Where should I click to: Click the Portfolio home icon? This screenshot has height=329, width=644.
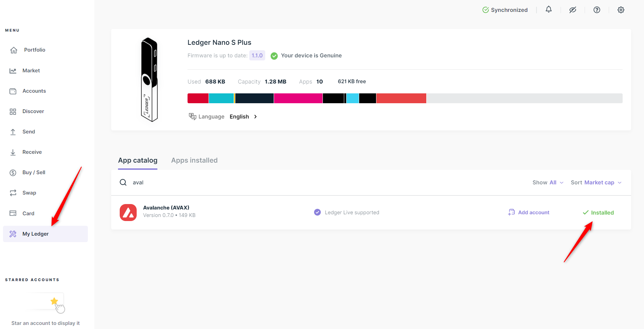pyautogui.click(x=14, y=50)
